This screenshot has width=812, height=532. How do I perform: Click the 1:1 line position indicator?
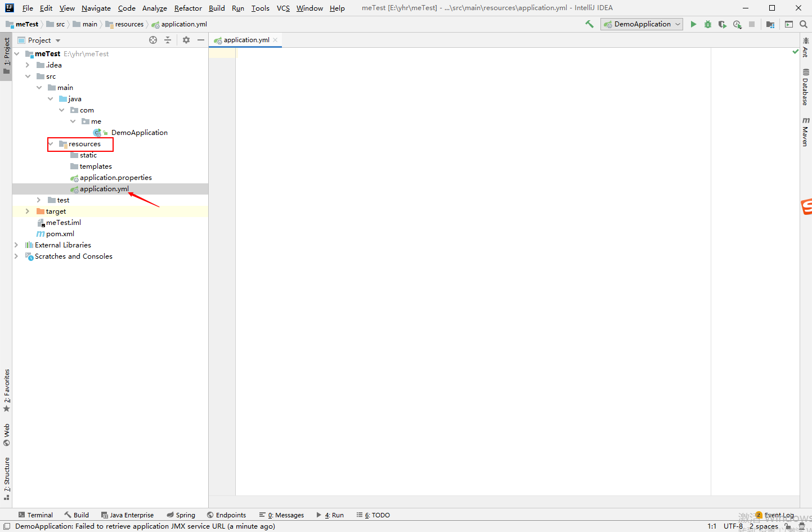(x=712, y=526)
